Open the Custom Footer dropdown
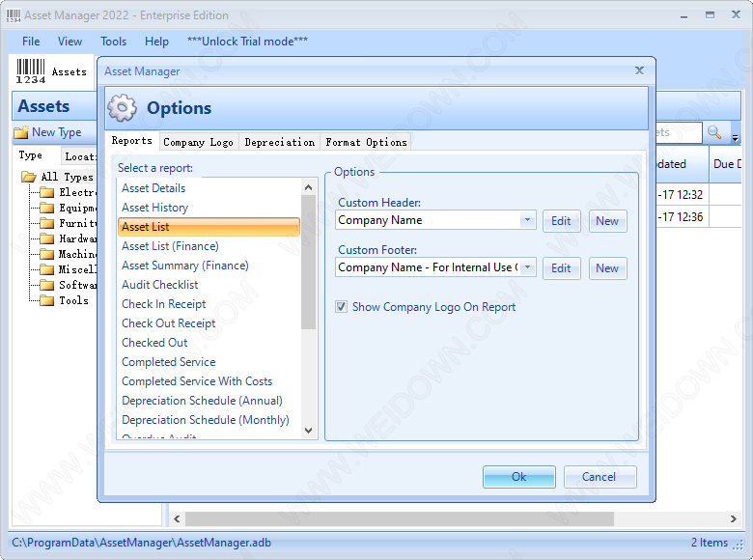The image size is (753, 560). [527, 267]
